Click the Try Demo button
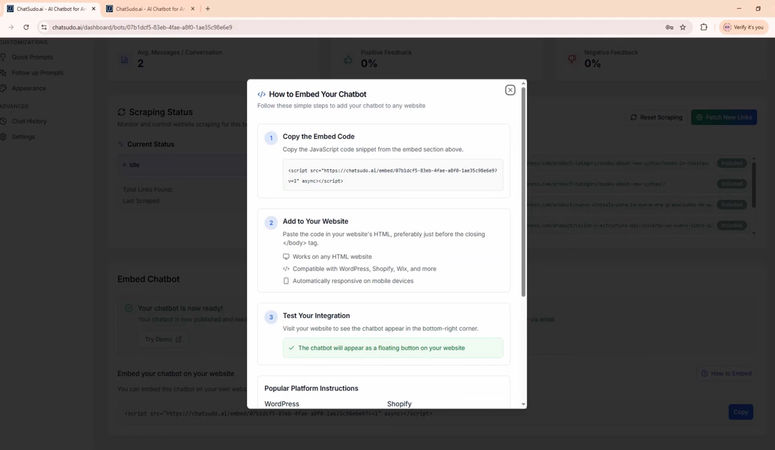This screenshot has width=775, height=450. click(x=163, y=339)
